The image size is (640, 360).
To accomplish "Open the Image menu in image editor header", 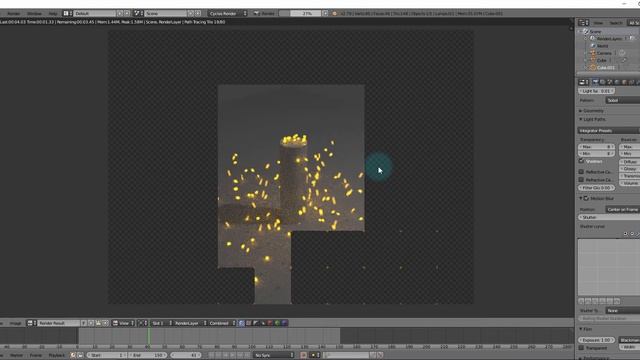I will tap(15, 323).
